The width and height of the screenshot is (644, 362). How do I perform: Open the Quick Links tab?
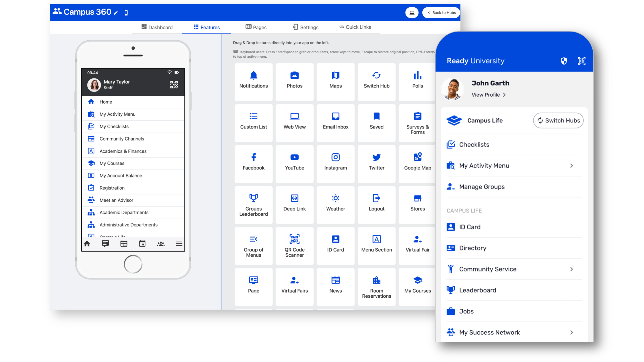355,27
